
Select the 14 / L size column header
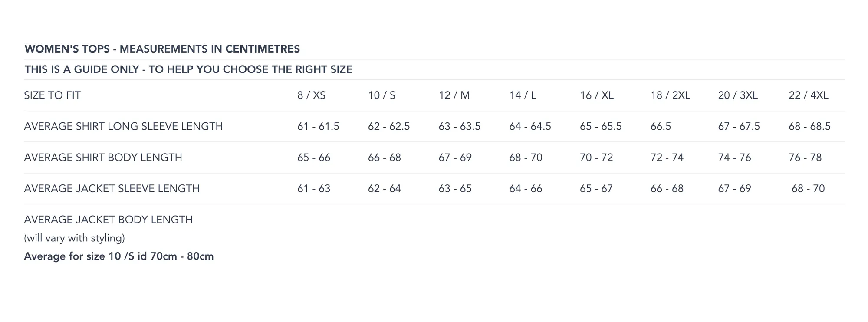pos(523,95)
